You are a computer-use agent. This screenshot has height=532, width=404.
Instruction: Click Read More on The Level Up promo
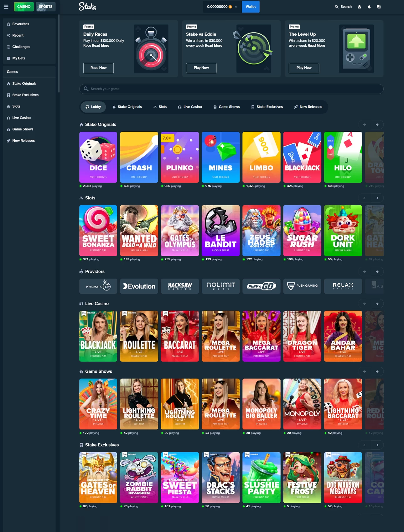316,46
